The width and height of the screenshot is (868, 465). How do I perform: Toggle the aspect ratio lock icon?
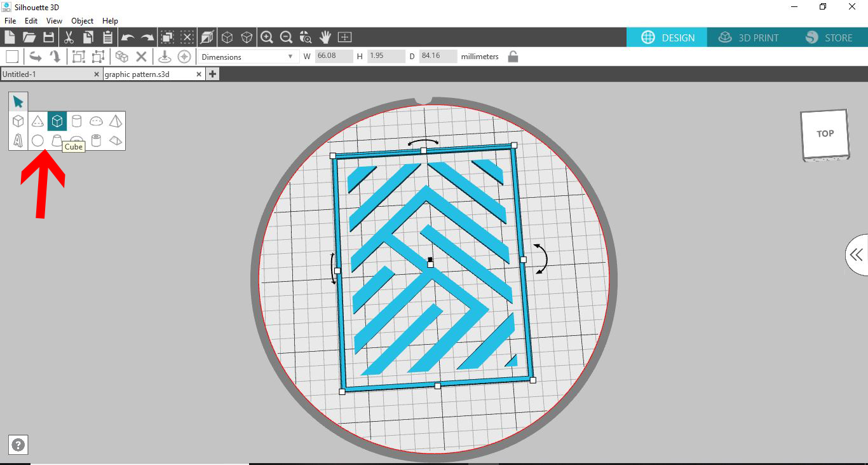[513, 57]
